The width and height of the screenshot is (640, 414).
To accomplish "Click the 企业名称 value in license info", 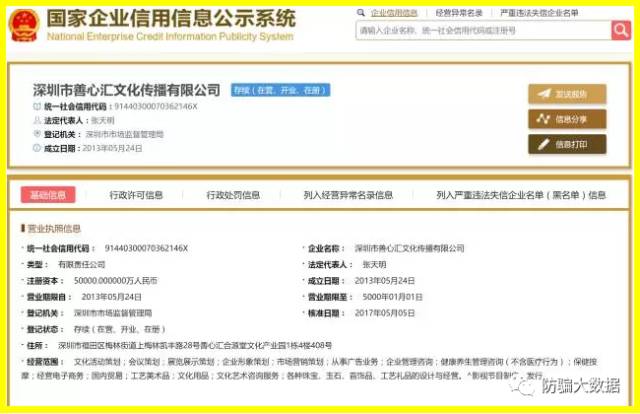I will pos(409,248).
